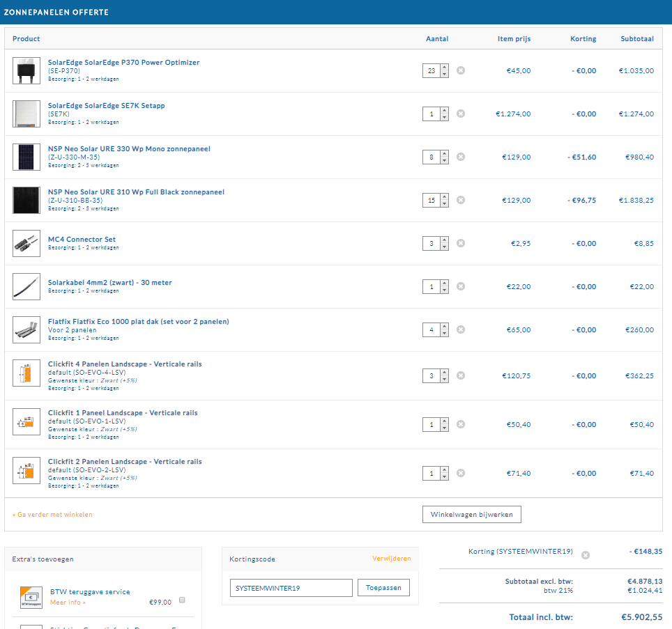The height and width of the screenshot is (629, 672).
Task: Increase quantity of Clickfit 1 Paneel
Action: click(445, 421)
